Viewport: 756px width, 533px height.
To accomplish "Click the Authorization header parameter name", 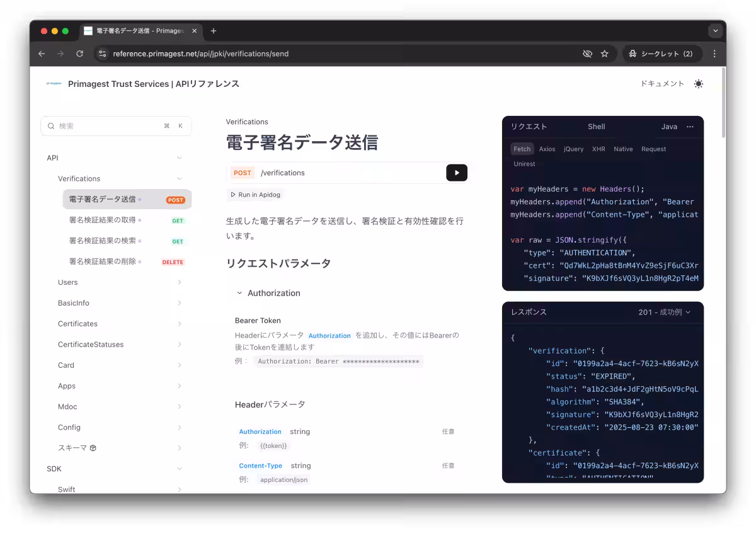I will click(260, 432).
